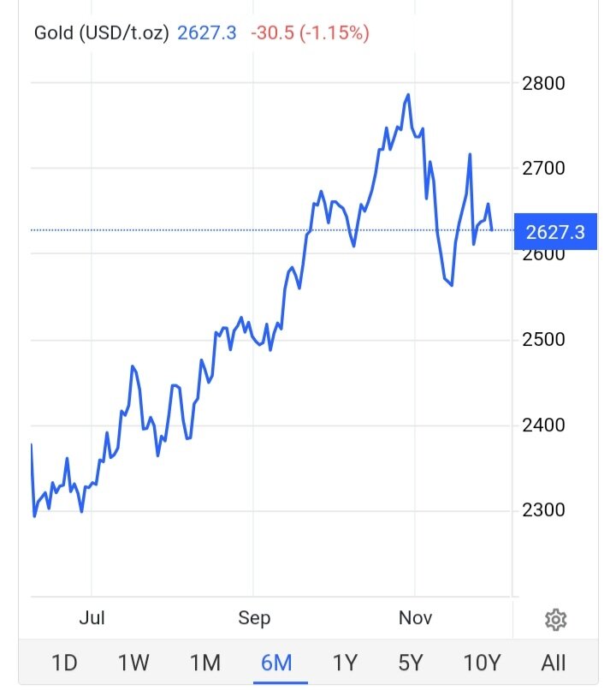616x690 pixels.
Task: Open the chart settings gear icon
Action: coord(555,619)
